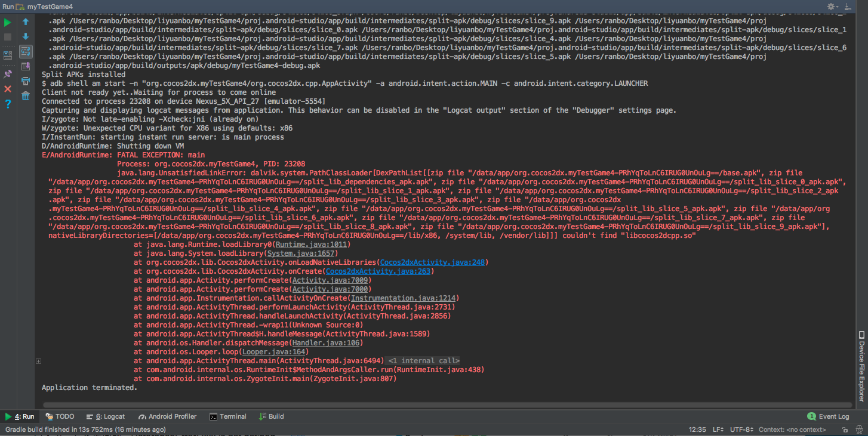Jump down the stack trace arrow
Image resolution: width=868 pixels, height=436 pixels.
[26, 36]
